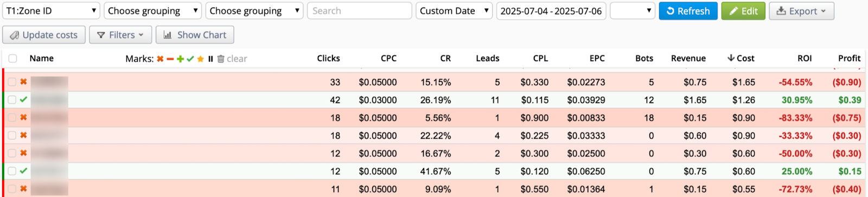This screenshot has width=868, height=197.
Task: Apply the orange X mark from Marks toolbar
Action: 160,59
